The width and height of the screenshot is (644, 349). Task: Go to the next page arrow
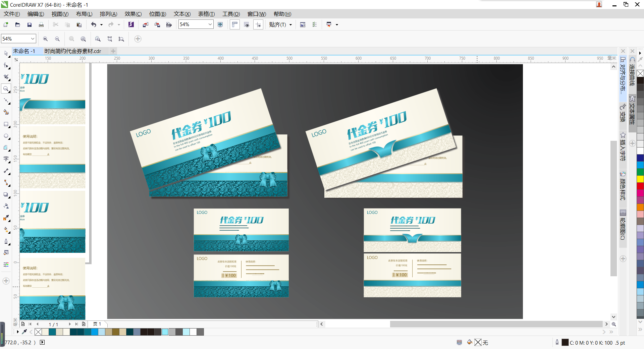point(70,324)
